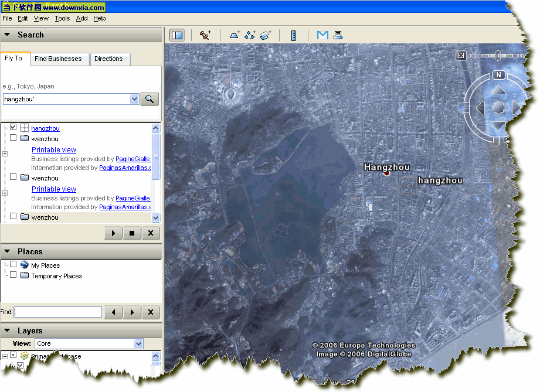540x392 pixels.
Task: Enable the My Places checkbox
Action: [x=13, y=265]
